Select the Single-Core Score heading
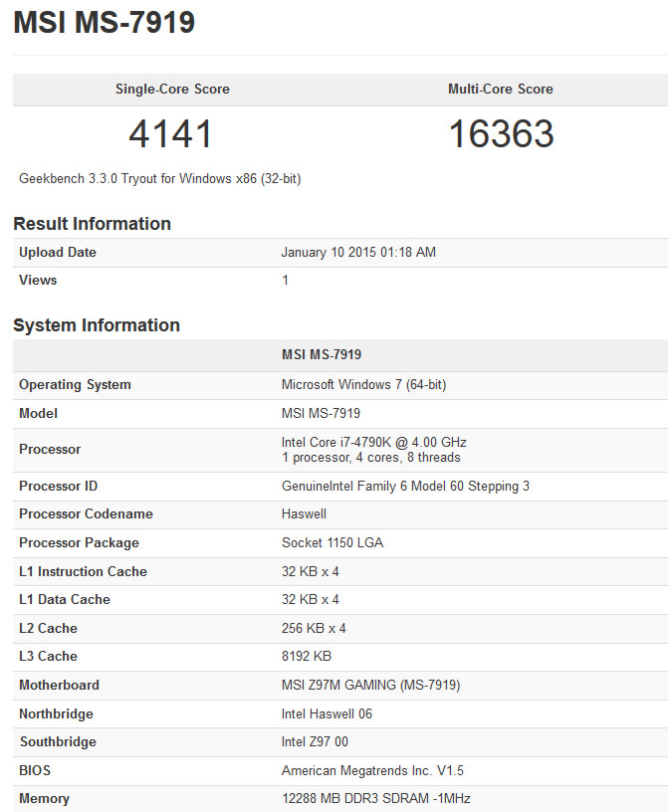The image size is (668, 812). [x=172, y=90]
